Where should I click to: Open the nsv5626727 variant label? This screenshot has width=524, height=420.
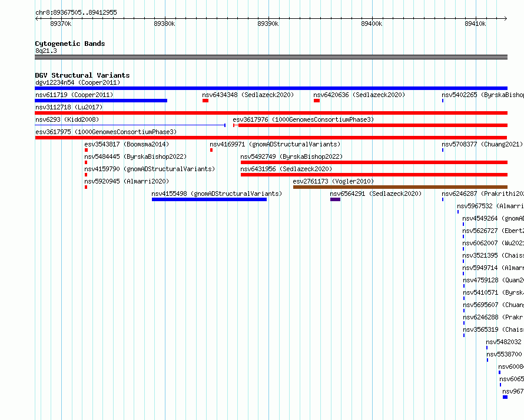pyautogui.click(x=493, y=231)
